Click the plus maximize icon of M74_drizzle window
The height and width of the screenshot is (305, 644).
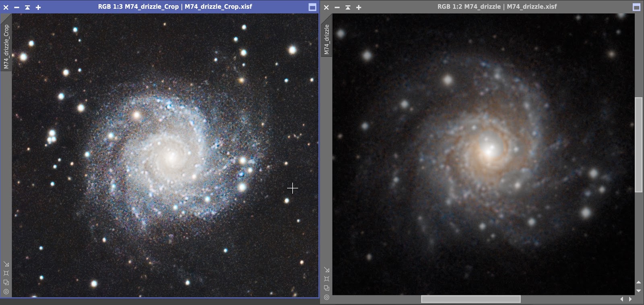pyautogui.click(x=359, y=7)
